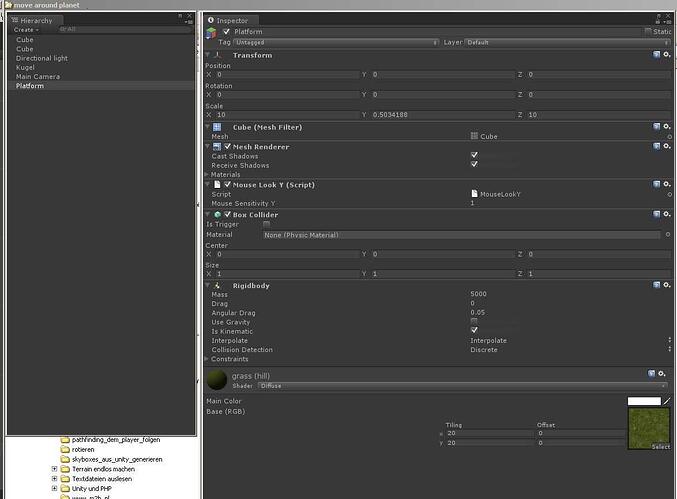
Task: Open the robieren folder in tree
Action: pyautogui.click(x=83, y=449)
